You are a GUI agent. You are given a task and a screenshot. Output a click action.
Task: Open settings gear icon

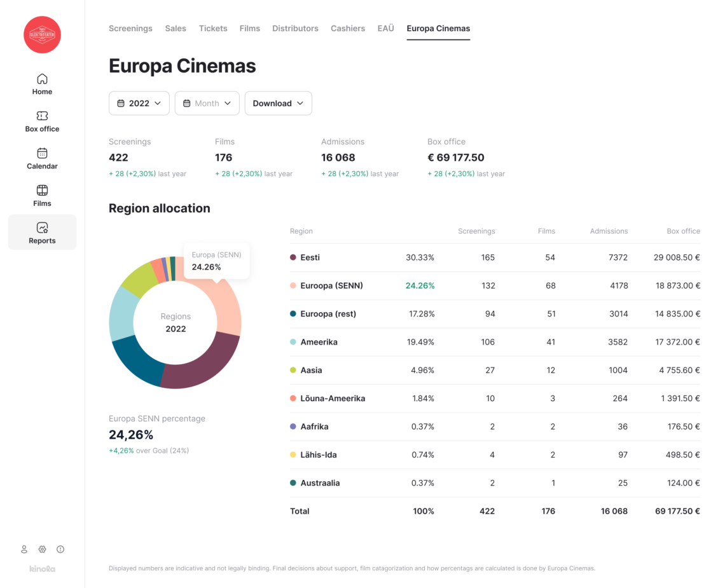pos(42,549)
